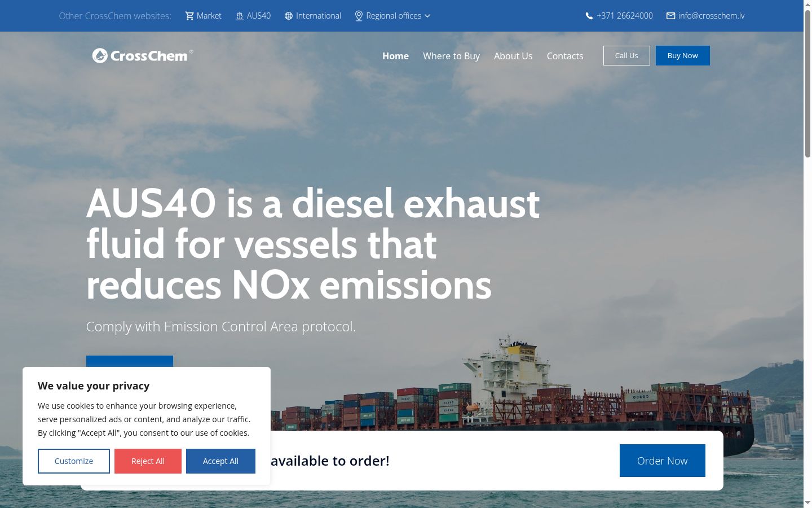
Task: Click the 'We value your privacy' heading
Action: click(94, 386)
